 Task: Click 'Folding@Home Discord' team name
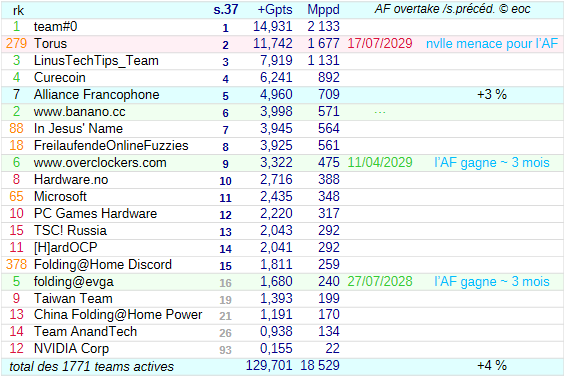tap(103, 265)
